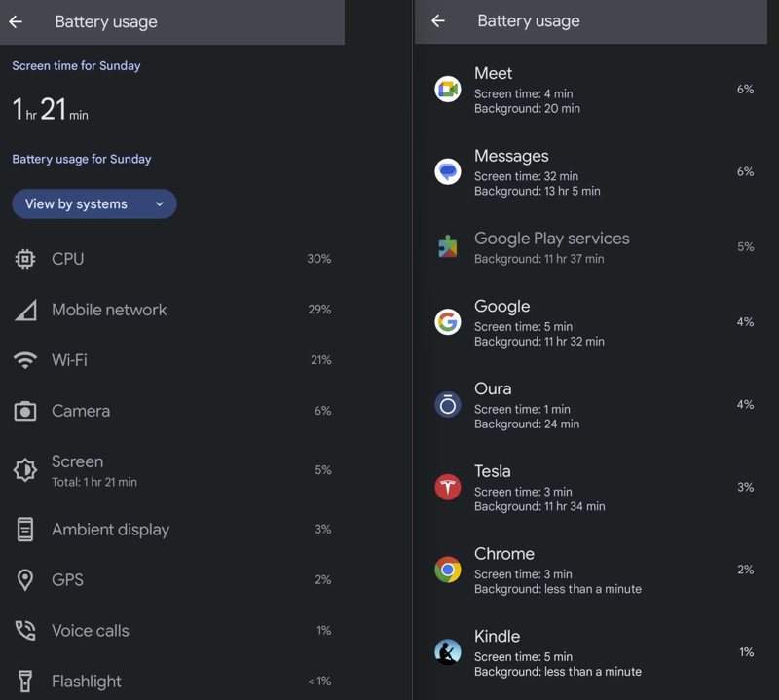This screenshot has height=700, width=779.
Task: Tap Wi-Fi's 21% value
Action: tap(321, 360)
